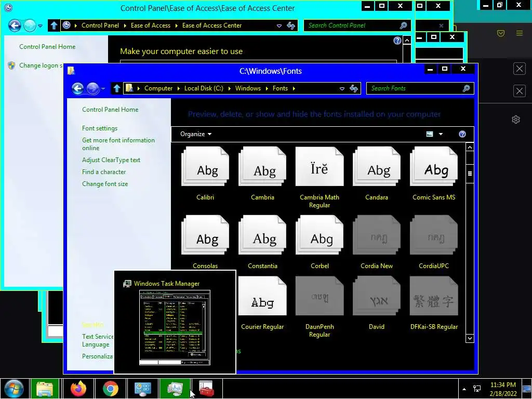
Task: Refresh the Ease of Access address bar
Action: (x=291, y=25)
